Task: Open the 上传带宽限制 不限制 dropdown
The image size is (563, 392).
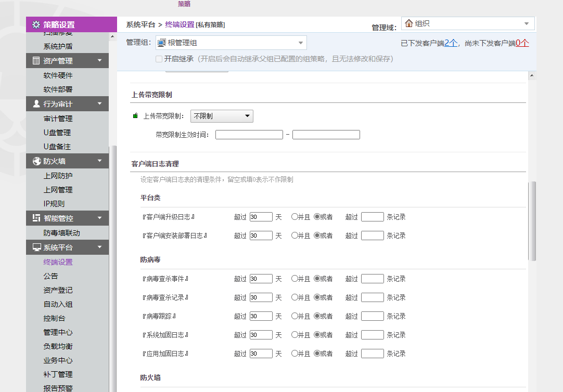Action: click(x=222, y=116)
